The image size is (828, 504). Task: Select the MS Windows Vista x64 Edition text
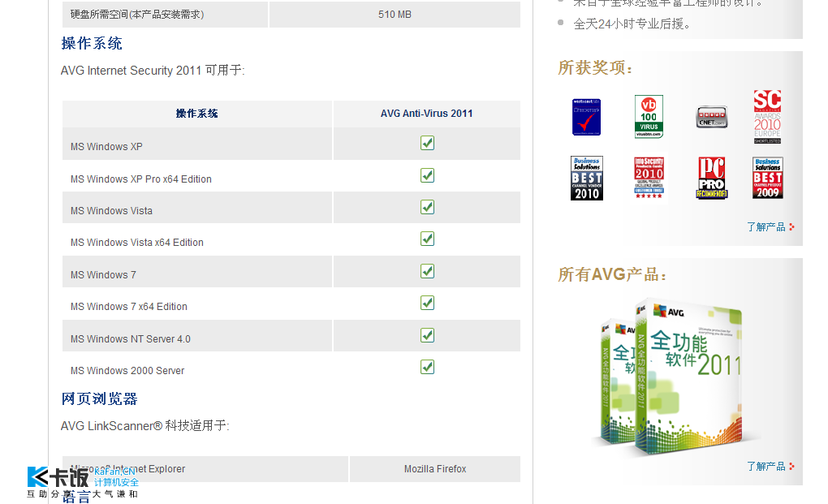(x=136, y=243)
